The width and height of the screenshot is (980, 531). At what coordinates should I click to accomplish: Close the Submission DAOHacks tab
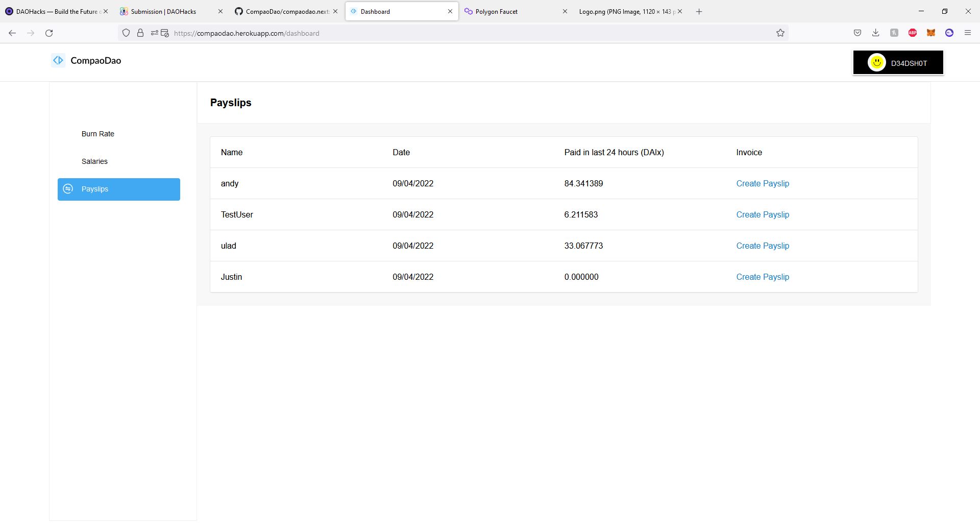pos(220,11)
